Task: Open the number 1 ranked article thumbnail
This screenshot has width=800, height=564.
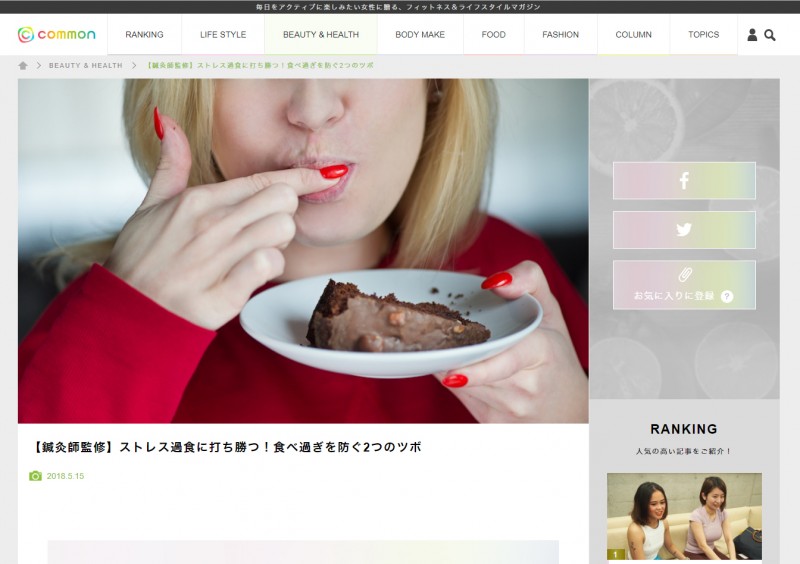Action: tap(684, 516)
